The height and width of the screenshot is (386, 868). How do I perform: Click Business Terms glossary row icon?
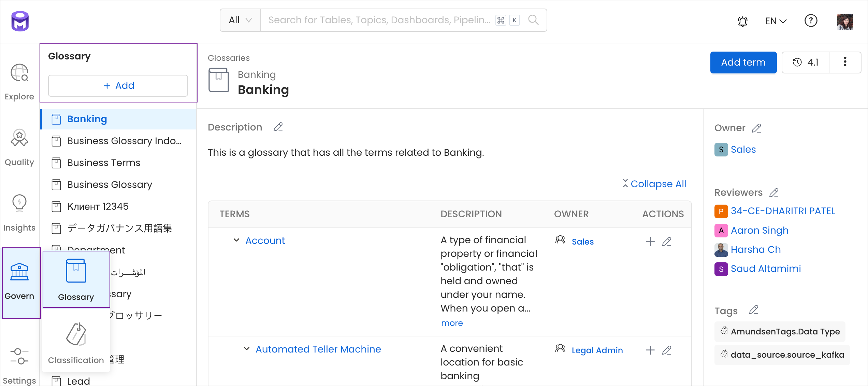coord(56,163)
